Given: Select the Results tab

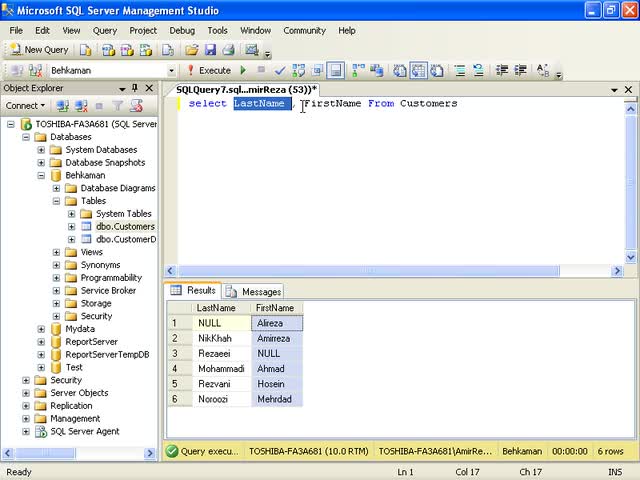Looking at the screenshot, I should (x=193, y=290).
